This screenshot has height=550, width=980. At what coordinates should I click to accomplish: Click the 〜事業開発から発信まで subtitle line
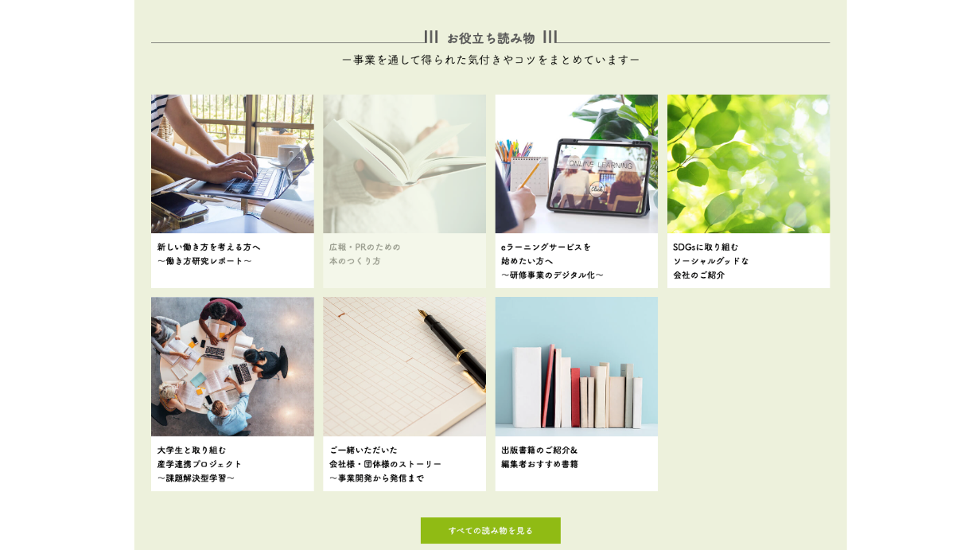coord(377,478)
